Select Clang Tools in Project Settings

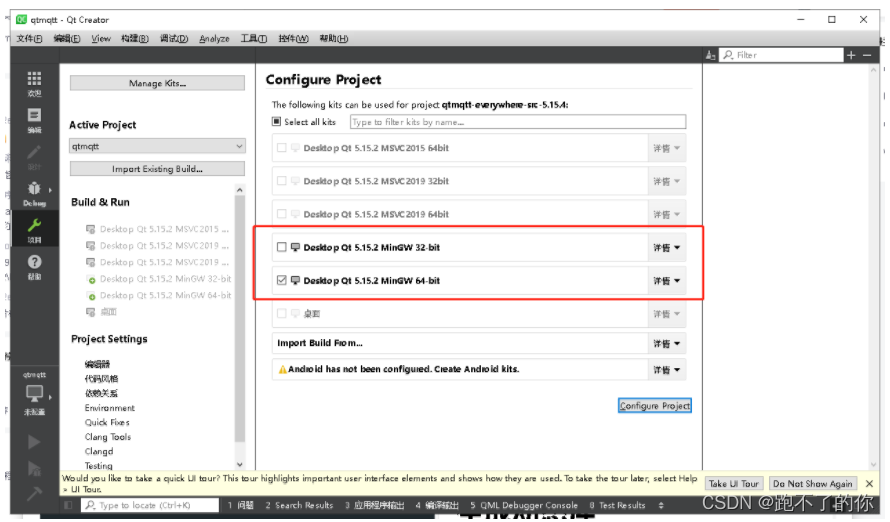[108, 437]
